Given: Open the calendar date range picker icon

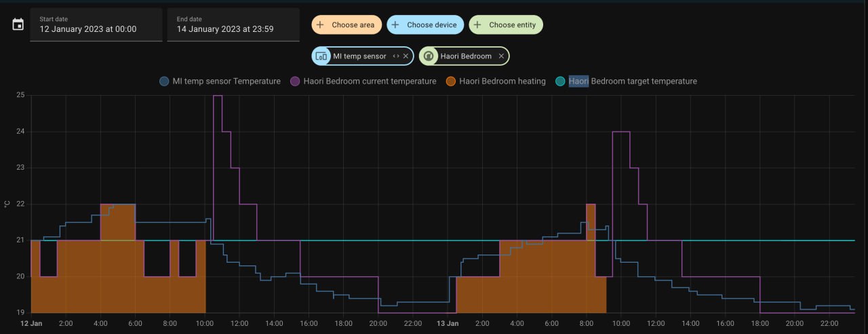Looking at the screenshot, I should pyautogui.click(x=18, y=24).
